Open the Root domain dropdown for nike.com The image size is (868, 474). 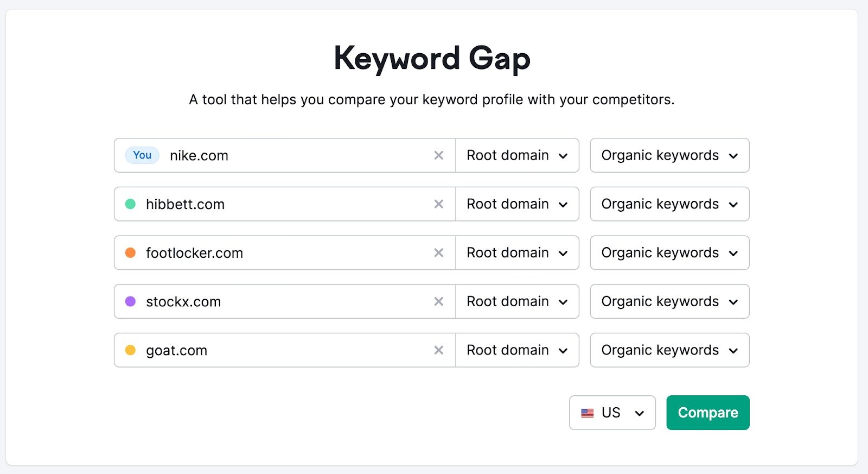516,155
